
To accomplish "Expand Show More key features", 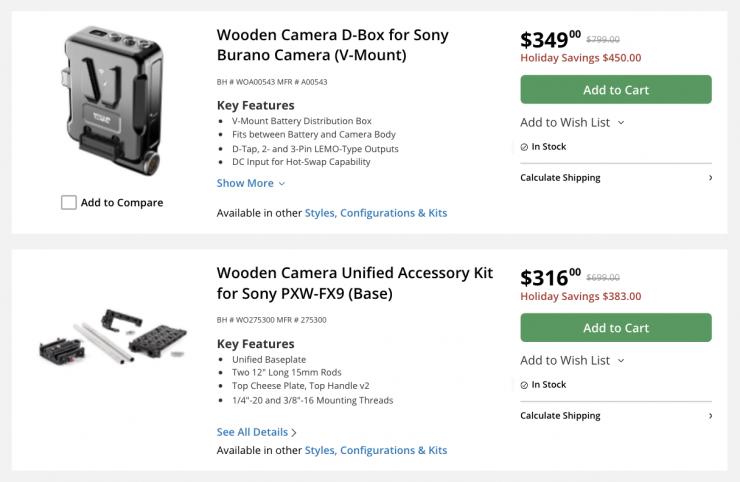I will click(x=245, y=183).
